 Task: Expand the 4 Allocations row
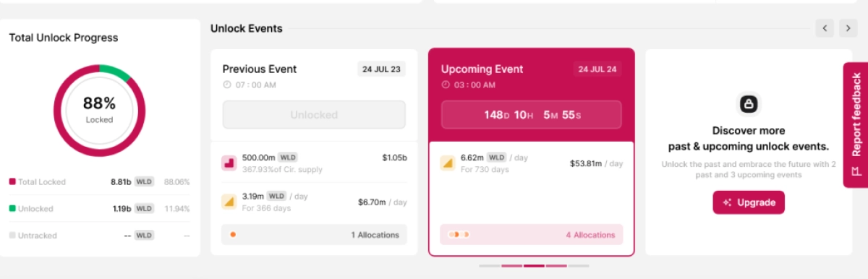point(531,235)
